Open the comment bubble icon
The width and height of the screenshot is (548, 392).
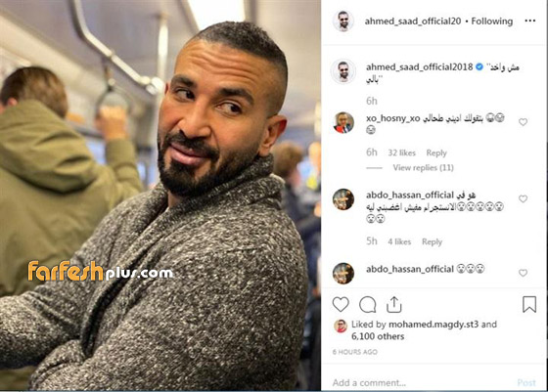coord(367,305)
